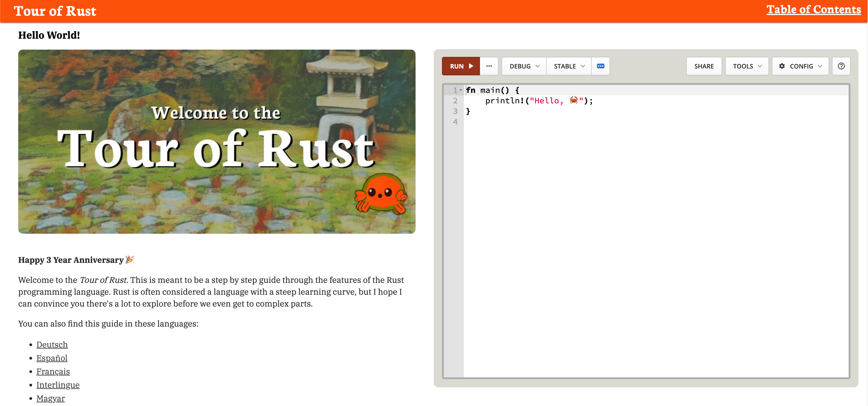Open the CONFIG menu
The width and height of the screenshot is (868, 406).
click(x=800, y=66)
